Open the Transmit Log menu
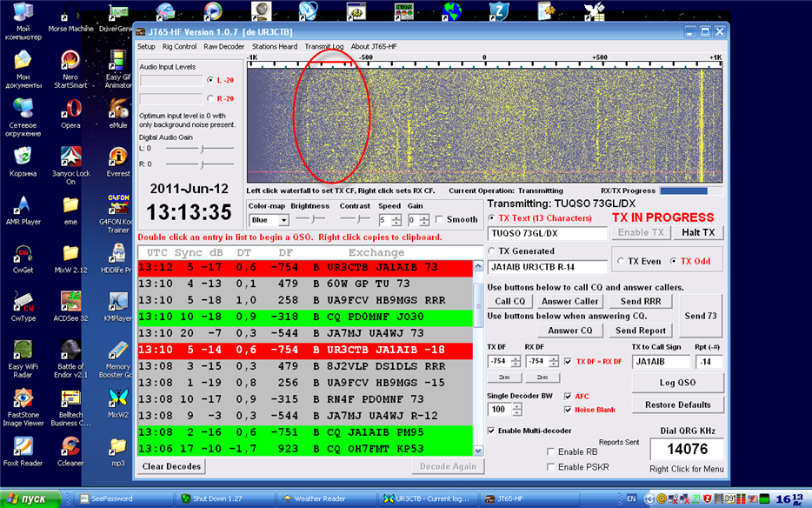 (323, 47)
